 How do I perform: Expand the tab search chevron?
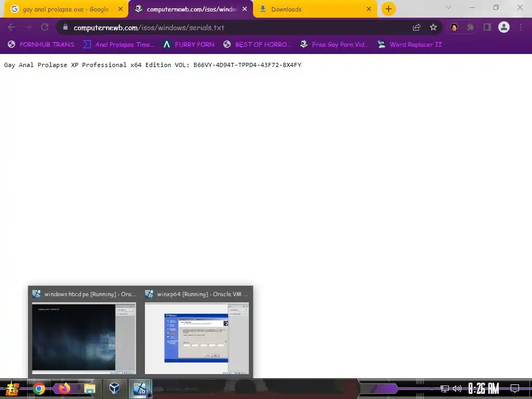448,7
